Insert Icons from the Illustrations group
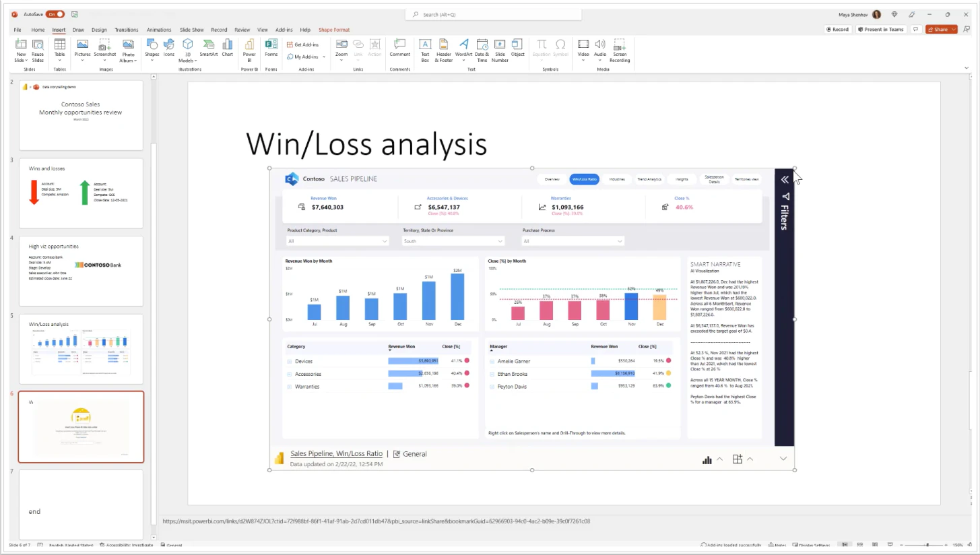The width and height of the screenshot is (980, 555). [169, 48]
